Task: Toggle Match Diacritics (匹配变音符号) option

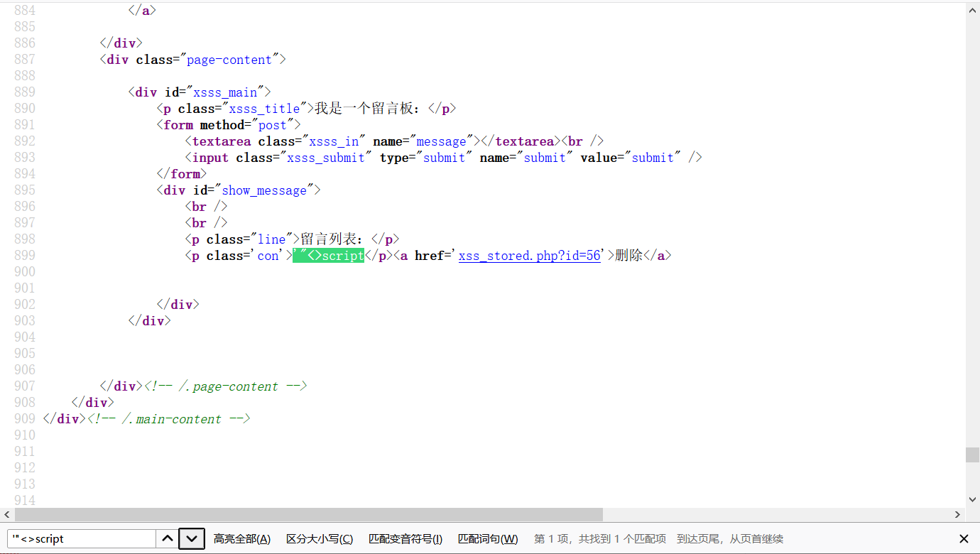Action: [405, 539]
